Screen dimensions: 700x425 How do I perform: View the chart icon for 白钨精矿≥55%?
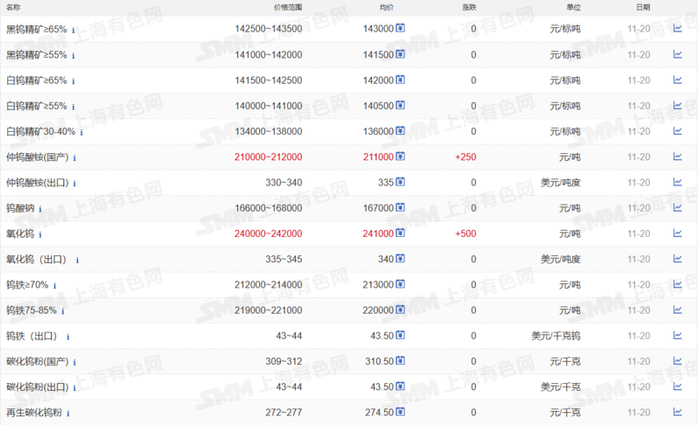677,105
